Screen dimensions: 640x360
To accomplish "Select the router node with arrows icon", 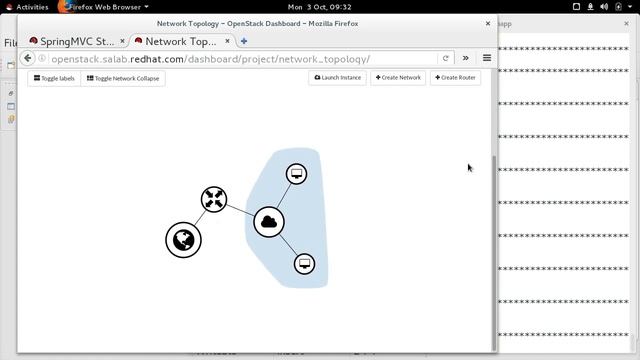I will pos(214,199).
